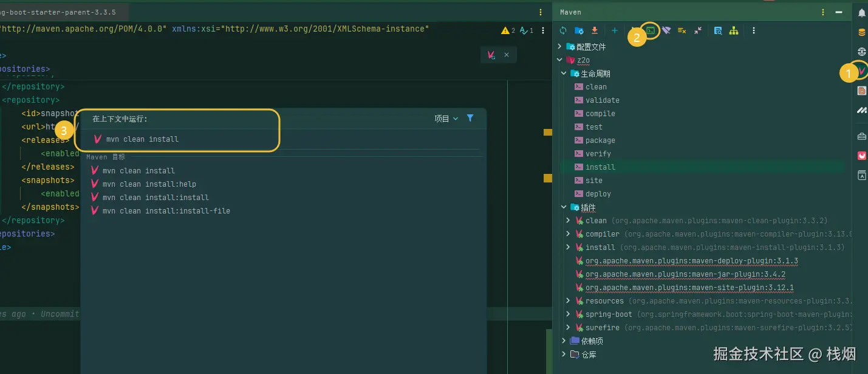Viewport: 868px width, 374px height.
Task: Expand the install plugin node
Action: 568,248
